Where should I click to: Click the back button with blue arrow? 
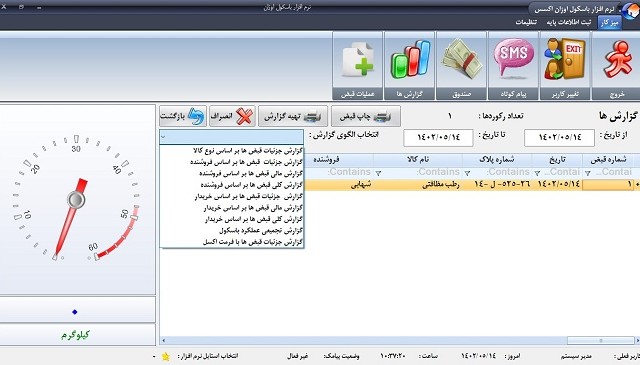(183, 116)
